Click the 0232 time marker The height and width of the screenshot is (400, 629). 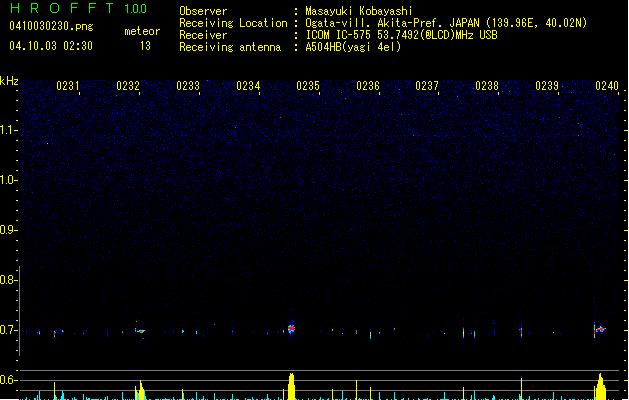[128, 86]
